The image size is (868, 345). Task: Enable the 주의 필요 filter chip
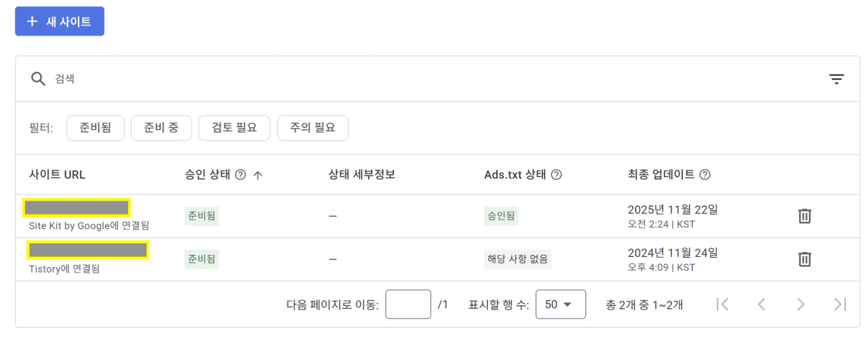[x=312, y=128]
